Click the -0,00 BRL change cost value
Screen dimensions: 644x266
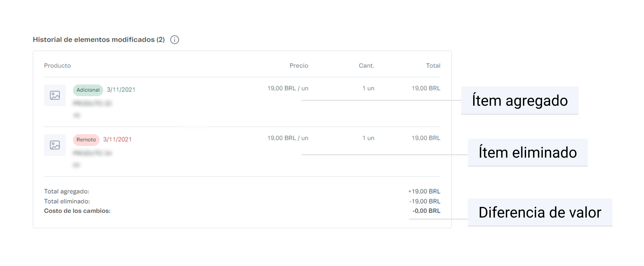pos(426,211)
